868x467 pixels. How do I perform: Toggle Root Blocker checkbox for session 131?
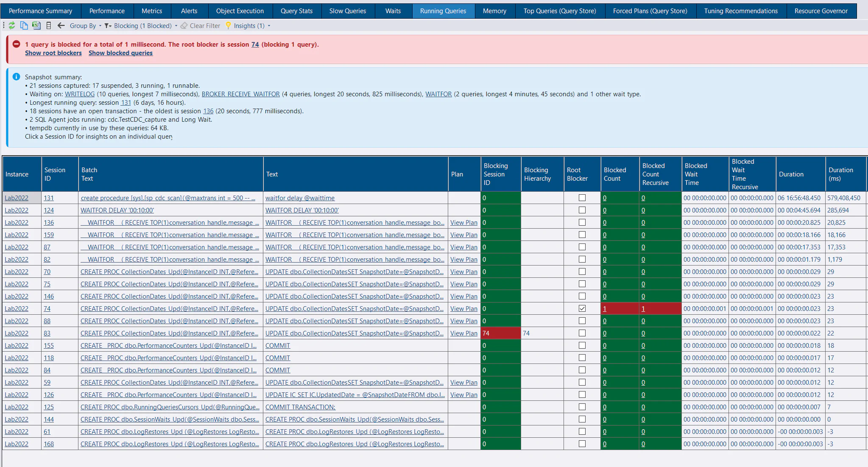click(582, 198)
